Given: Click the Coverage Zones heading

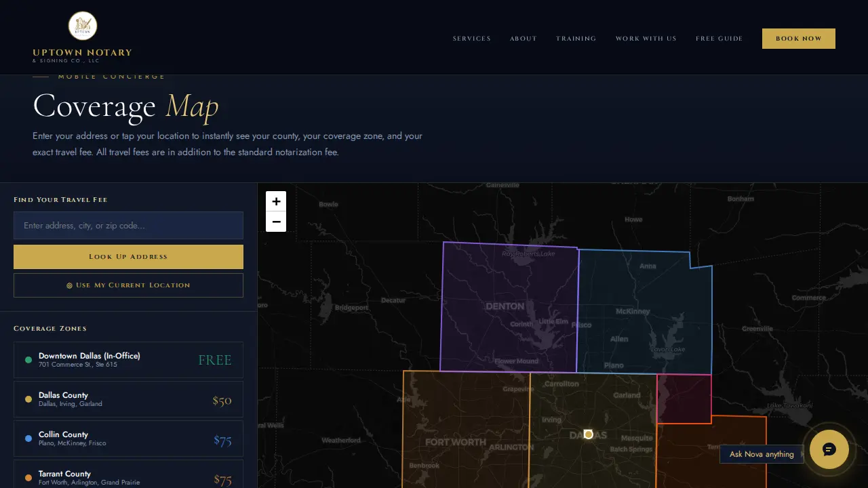Looking at the screenshot, I should [x=50, y=329].
